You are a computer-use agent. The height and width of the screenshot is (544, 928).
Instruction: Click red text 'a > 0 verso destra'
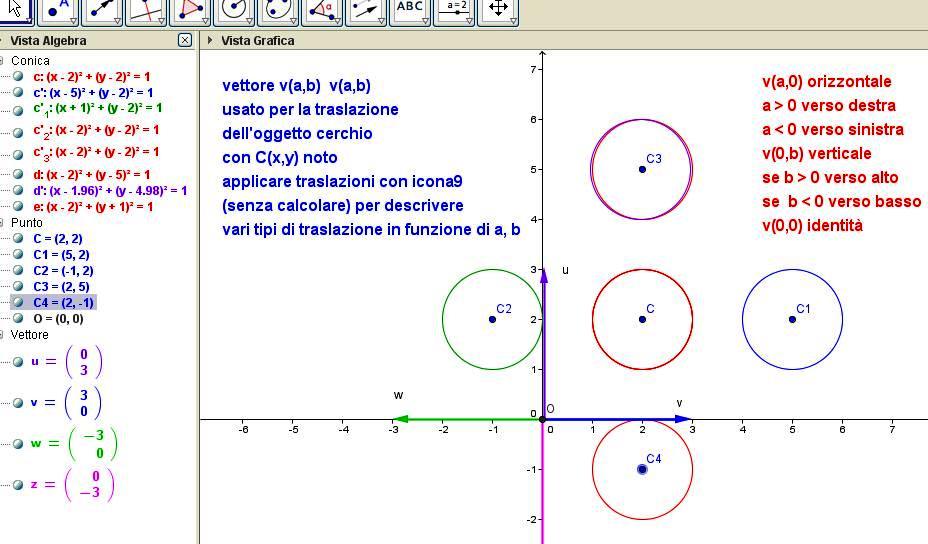[829, 105]
